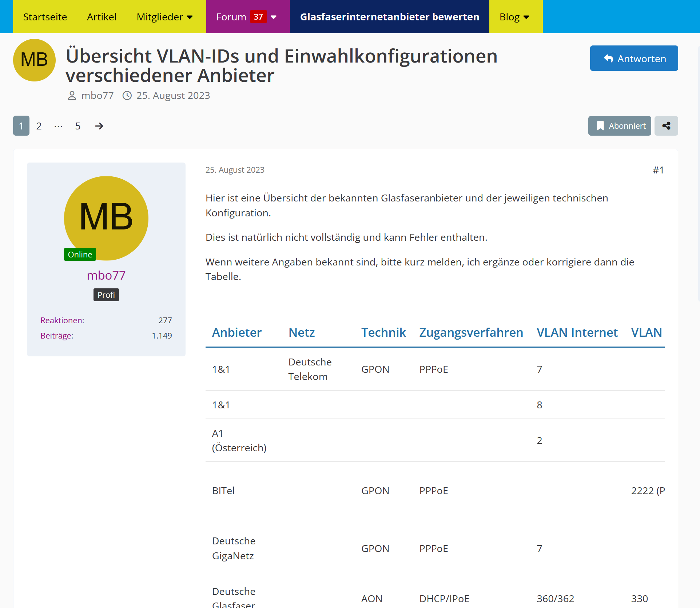Sort table by VLAN Internet column

coord(577,332)
